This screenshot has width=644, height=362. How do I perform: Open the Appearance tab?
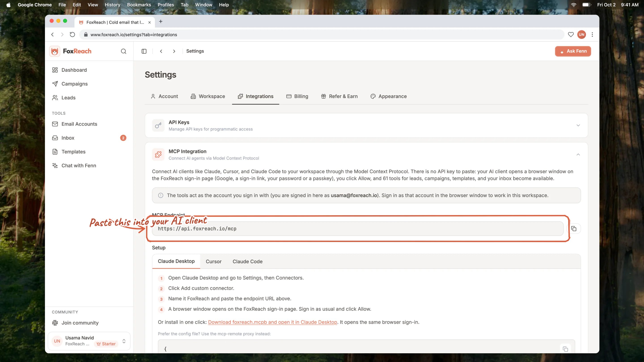coord(388,97)
